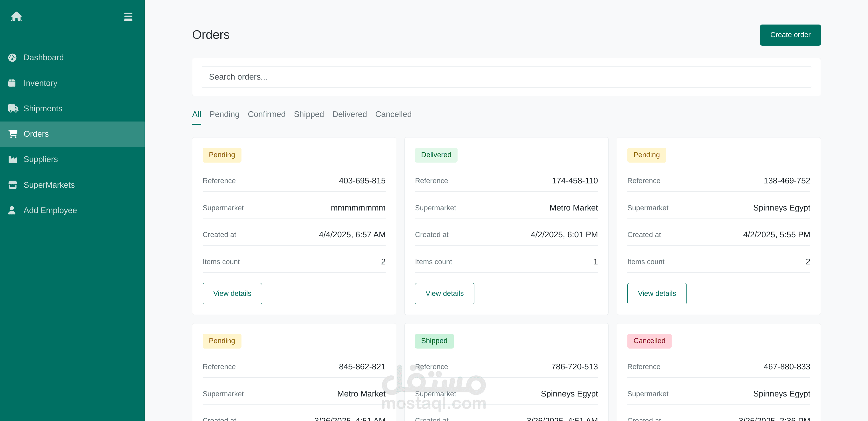Click the home icon in sidebar
Image resolution: width=868 pixels, height=421 pixels.
(x=16, y=17)
